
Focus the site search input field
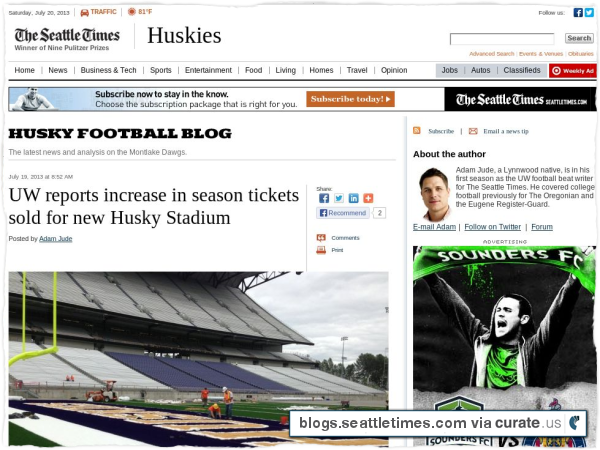click(502, 39)
